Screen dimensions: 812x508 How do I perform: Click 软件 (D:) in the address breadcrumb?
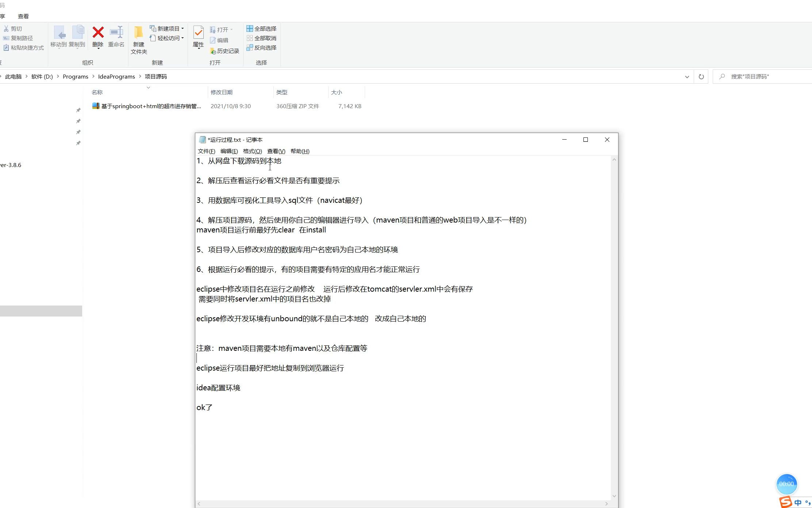[42, 76]
